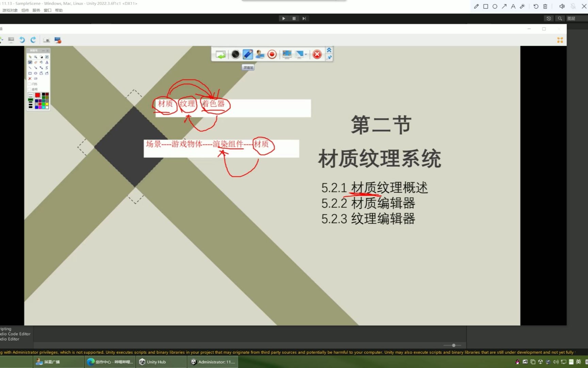Select the ellipse shape tool in the palette
588x368 pixels.
tap(35, 73)
